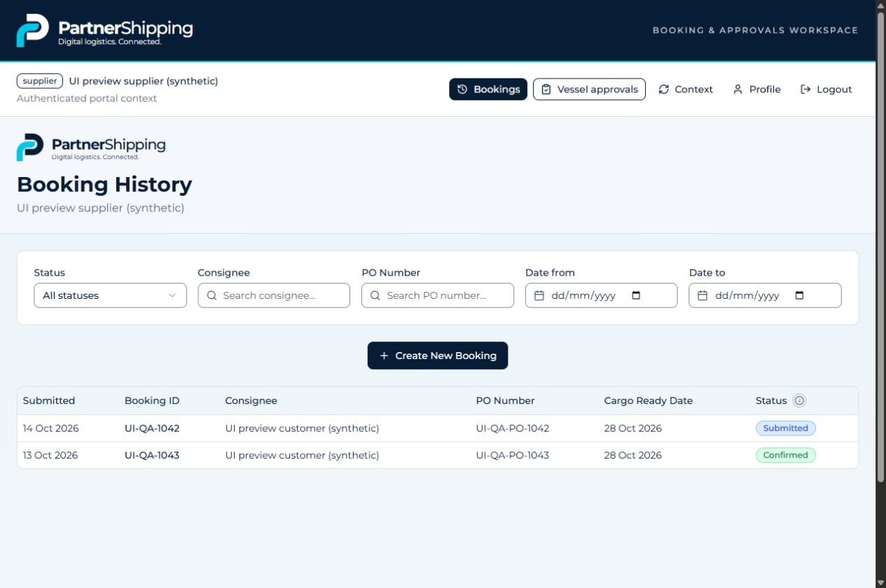Image resolution: width=886 pixels, height=588 pixels.
Task: Click the exit icon next to Logout
Action: click(x=805, y=90)
